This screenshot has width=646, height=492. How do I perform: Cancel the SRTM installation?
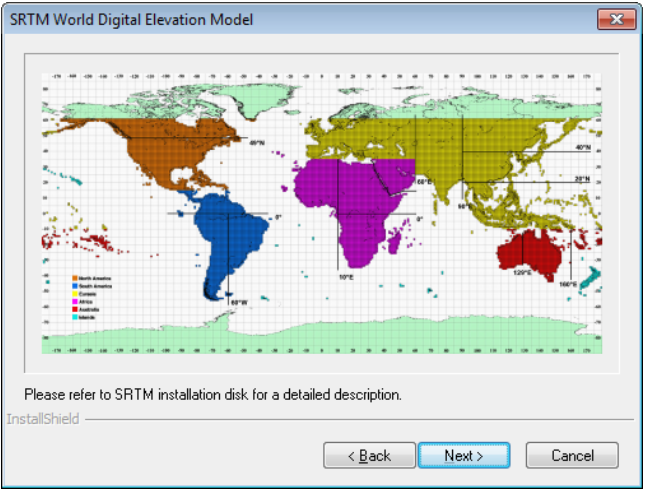click(x=572, y=455)
